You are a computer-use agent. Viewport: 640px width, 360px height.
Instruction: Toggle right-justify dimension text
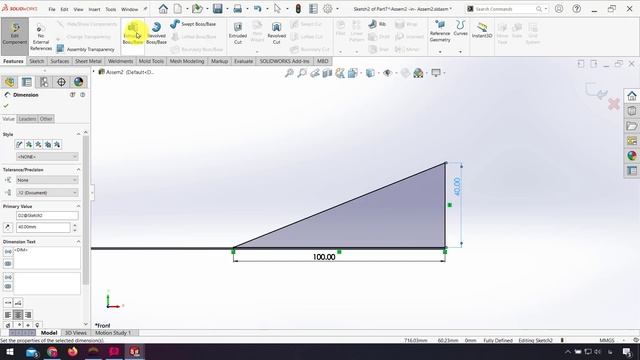(28, 315)
